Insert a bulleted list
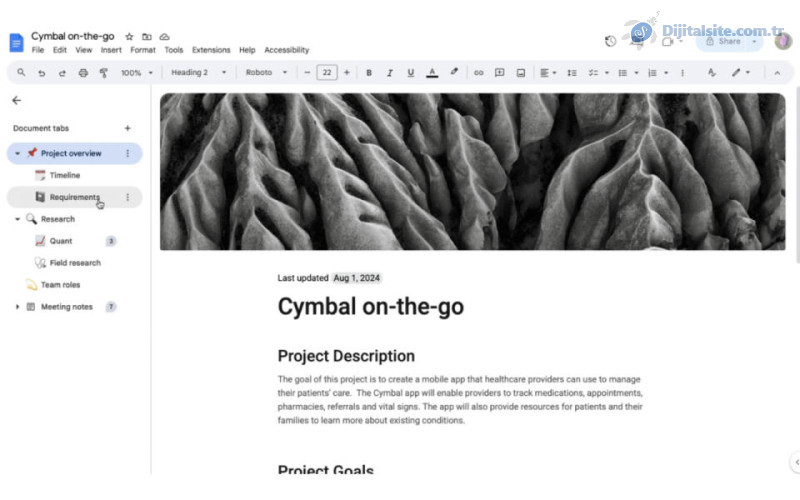800x500 pixels. click(x=622, y=73)
